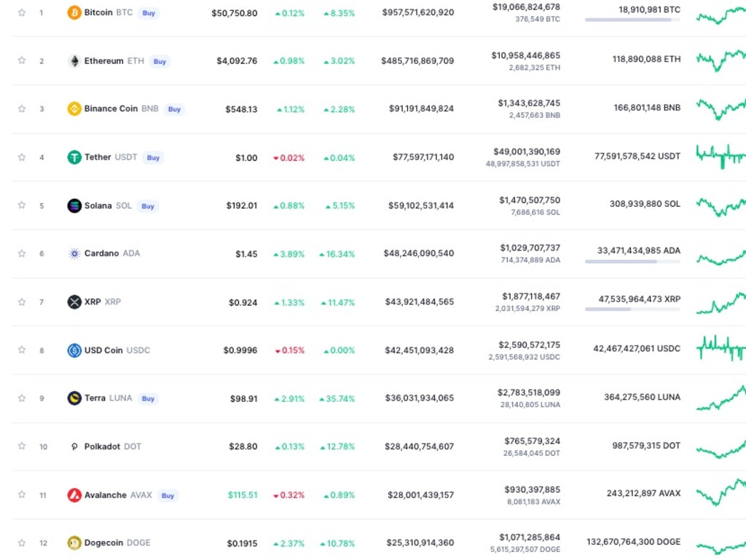Toggle the Polkadot watchlist star

point(22,446)
